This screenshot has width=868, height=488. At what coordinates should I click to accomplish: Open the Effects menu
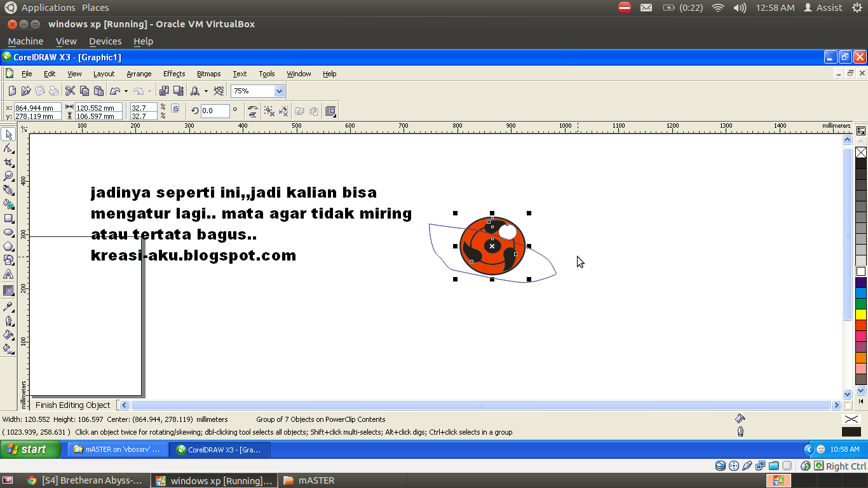tap(174, 74)
